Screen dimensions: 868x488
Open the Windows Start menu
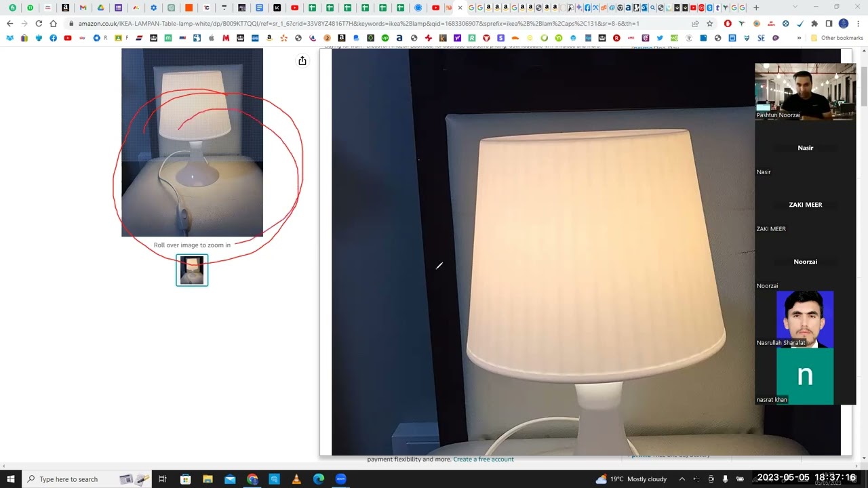coord(11,479)
